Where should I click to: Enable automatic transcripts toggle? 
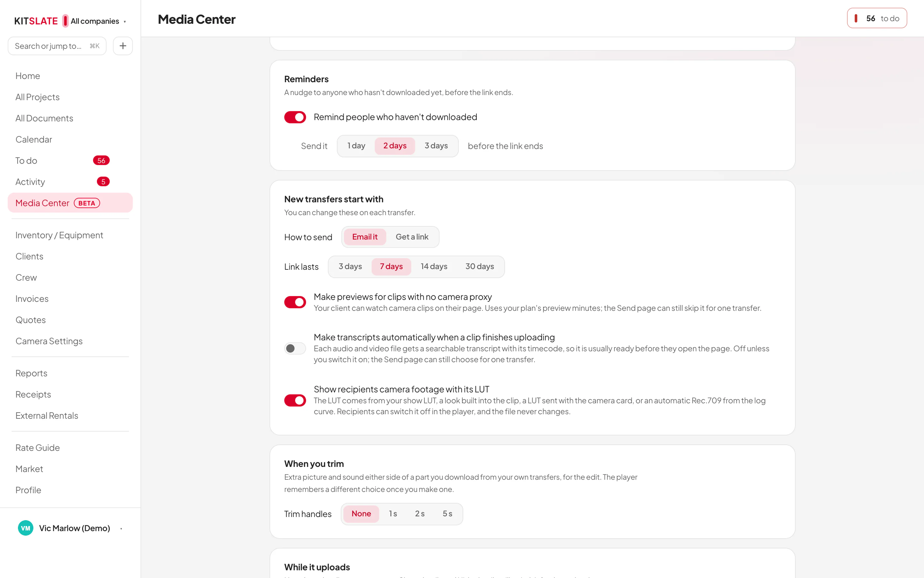coord(295,348)
